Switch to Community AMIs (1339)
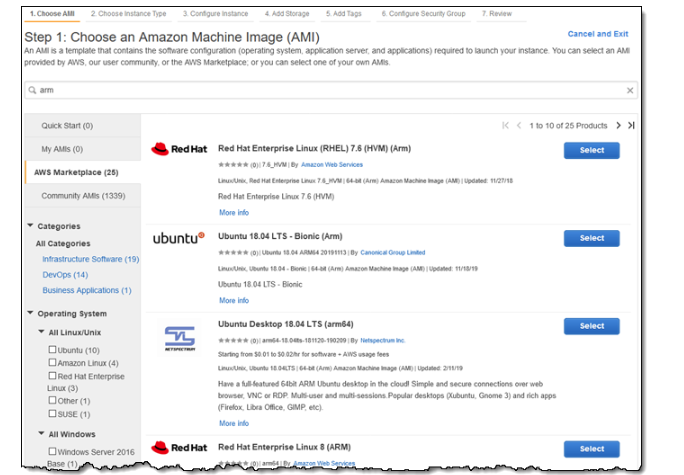The width and height of the screenshot is (684, 475). tap(83, 196)
